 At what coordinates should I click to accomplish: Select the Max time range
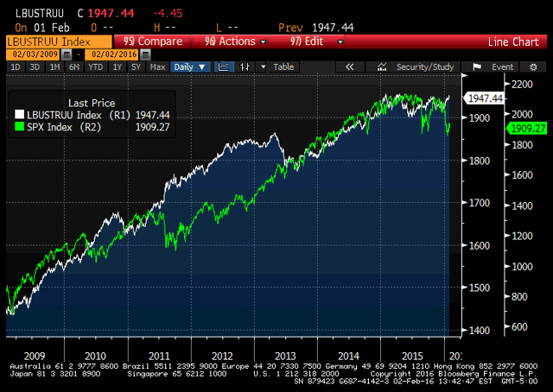157,67
